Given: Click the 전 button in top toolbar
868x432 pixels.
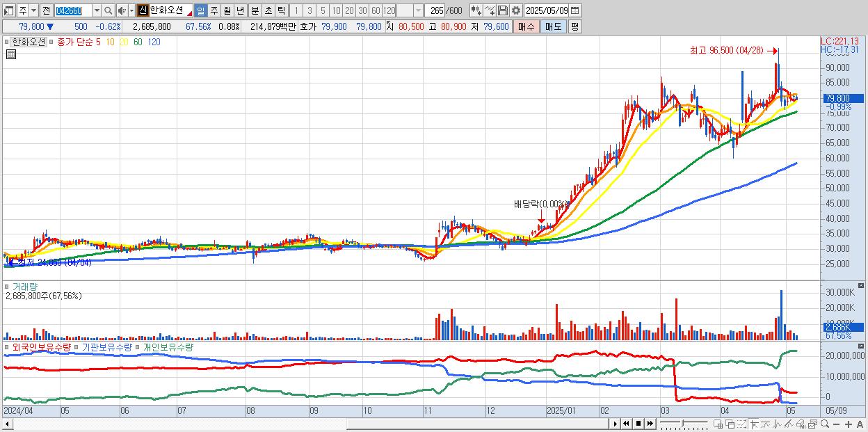Looking at the screenshot, I should [46, 10].
